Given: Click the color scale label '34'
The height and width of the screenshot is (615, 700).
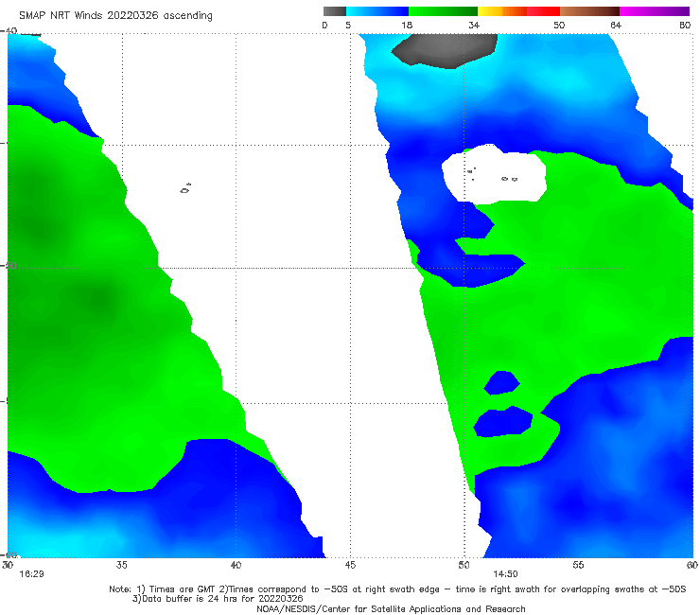Looking at the screenshot, I should [474, 26].
